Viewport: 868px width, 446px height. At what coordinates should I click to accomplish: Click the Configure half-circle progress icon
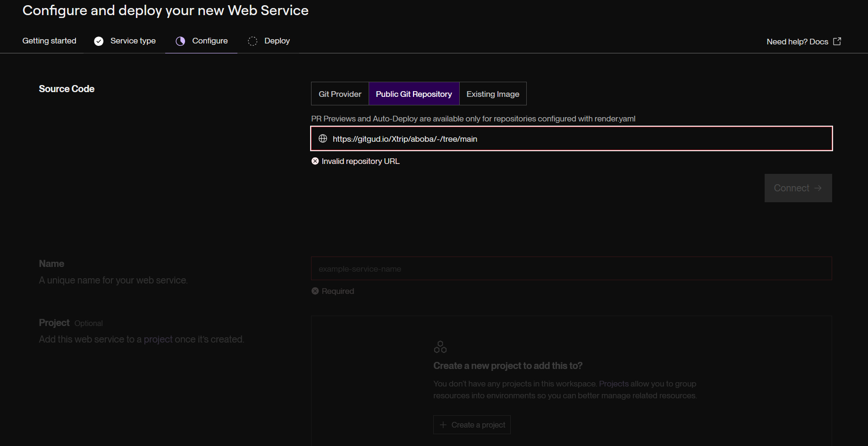coord(180,42)
